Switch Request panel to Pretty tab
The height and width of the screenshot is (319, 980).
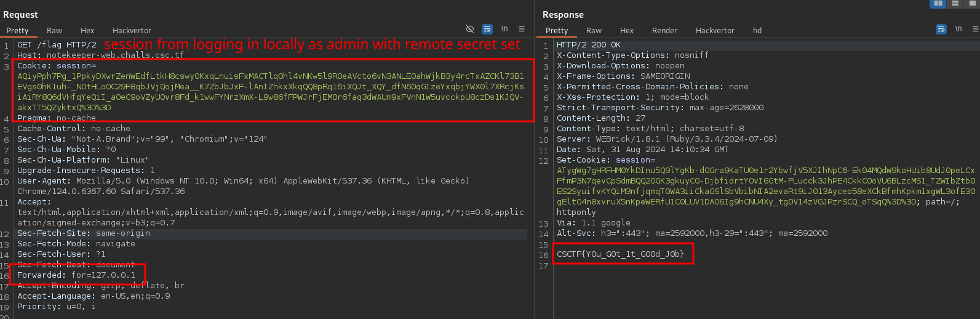coord(17,30)
